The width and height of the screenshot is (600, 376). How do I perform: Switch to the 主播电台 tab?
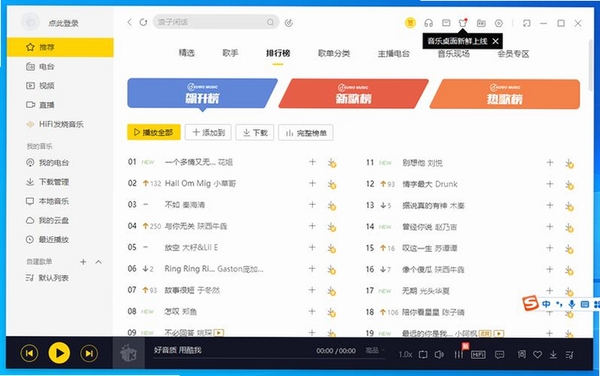pos(393,54)
